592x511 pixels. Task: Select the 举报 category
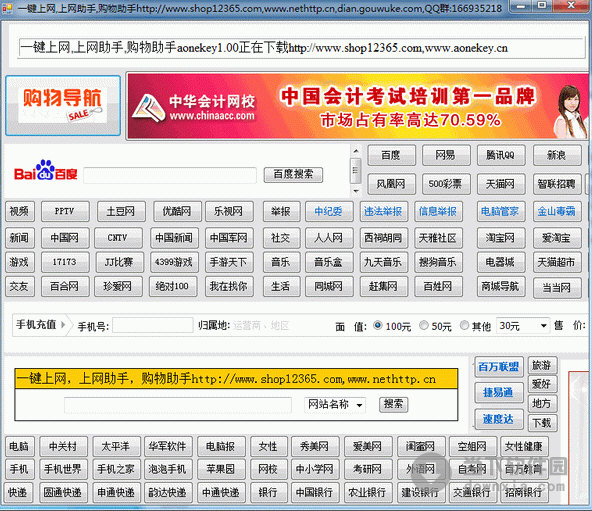(x=281, y=211)
